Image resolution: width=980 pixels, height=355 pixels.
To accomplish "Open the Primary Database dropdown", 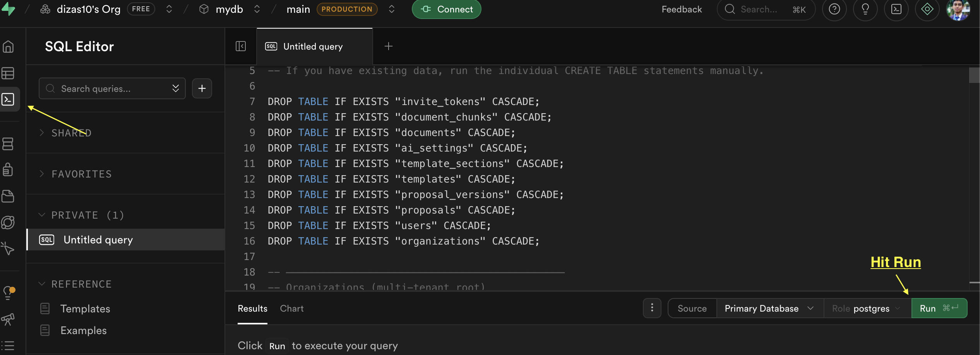I will pos(770,308).
